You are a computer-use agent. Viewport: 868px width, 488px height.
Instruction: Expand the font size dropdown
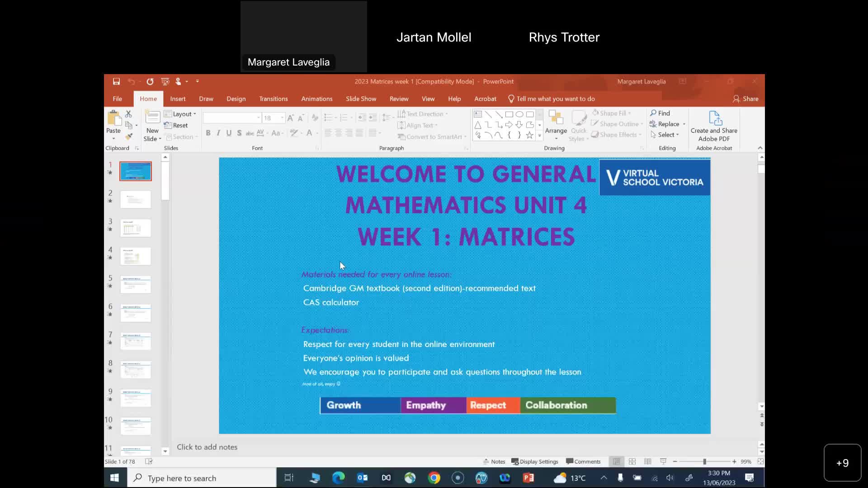coord(281,117)
